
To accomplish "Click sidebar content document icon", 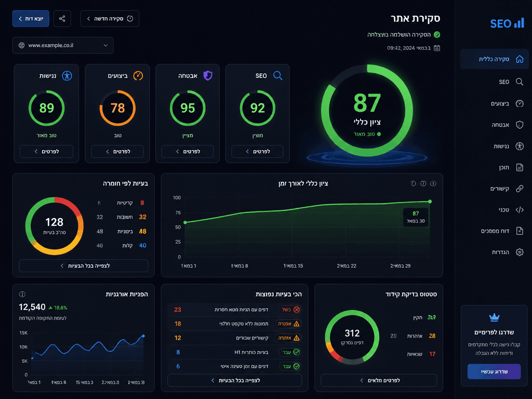I will [520, 167].
